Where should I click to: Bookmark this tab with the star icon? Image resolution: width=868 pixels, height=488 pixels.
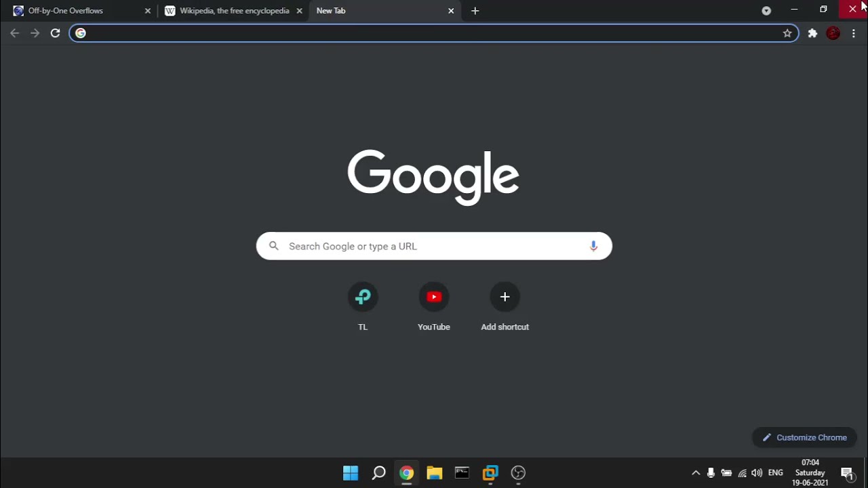coord(787,33)
